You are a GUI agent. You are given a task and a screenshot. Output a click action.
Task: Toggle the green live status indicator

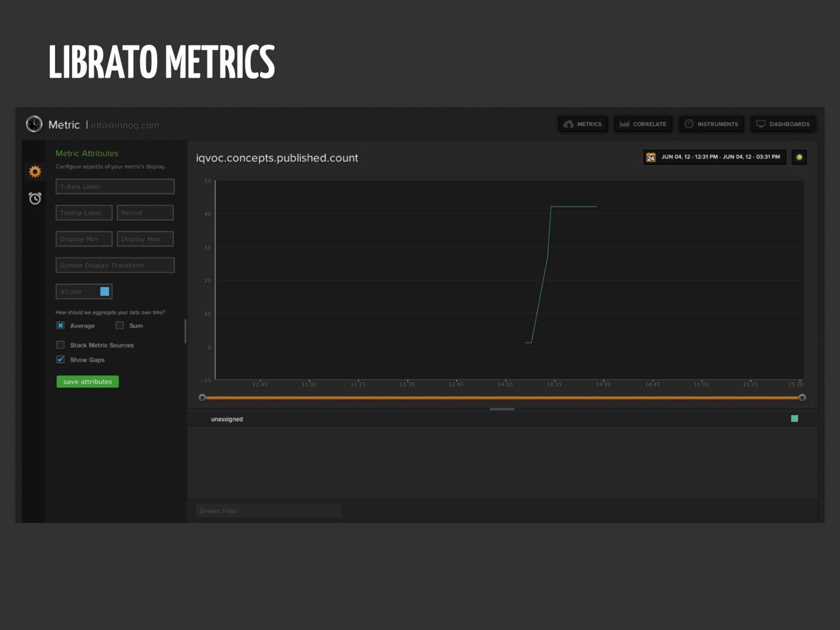pos(799,157)
